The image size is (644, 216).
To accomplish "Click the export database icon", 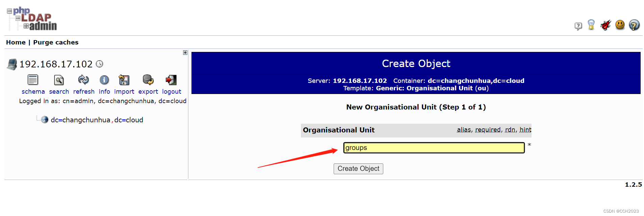I will click(x=148, y=80).
